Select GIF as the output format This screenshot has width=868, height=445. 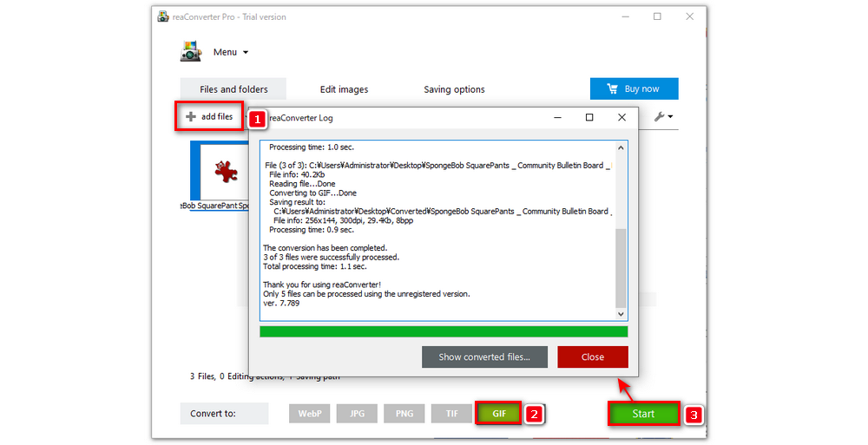(x=499, y=414)
